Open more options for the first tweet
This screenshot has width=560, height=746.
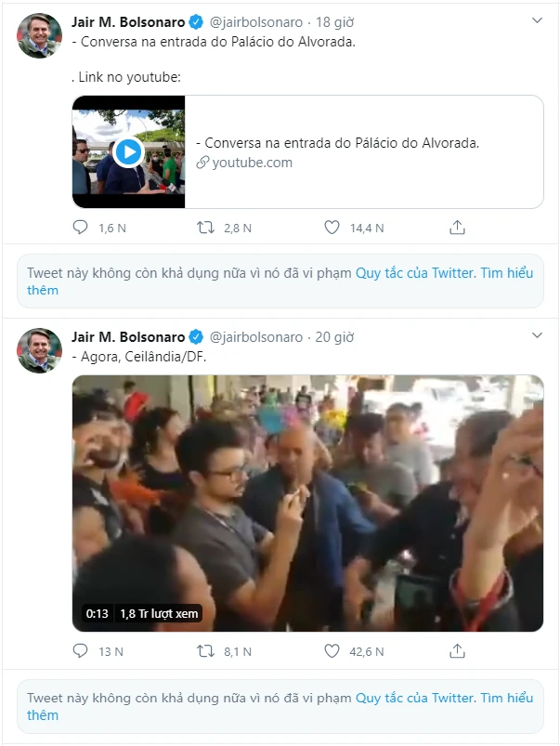pyautogui.click(x=537, y=20)
